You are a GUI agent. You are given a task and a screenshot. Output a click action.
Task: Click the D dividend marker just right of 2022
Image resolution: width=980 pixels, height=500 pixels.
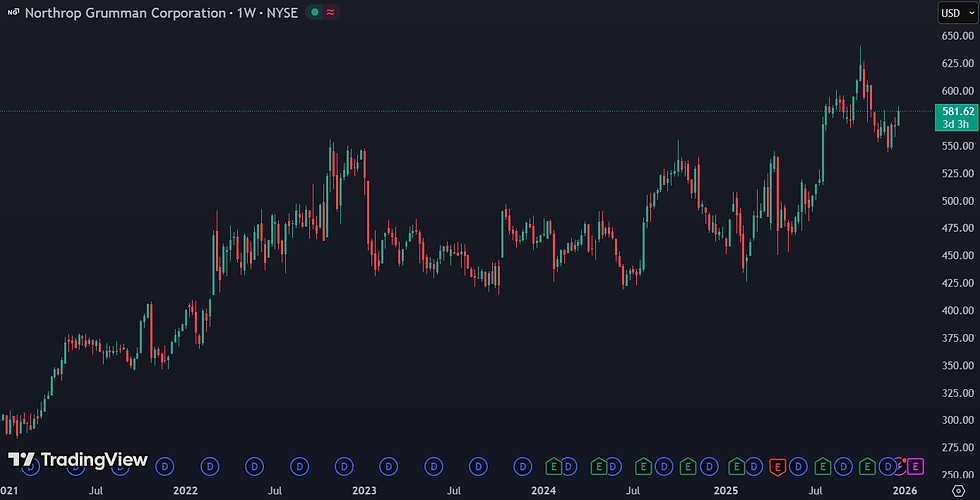click(210, 466)
